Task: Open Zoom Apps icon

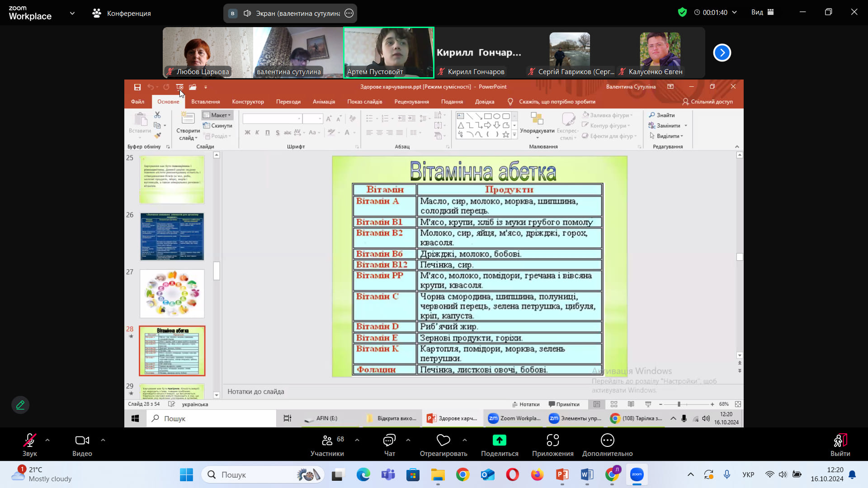Action: pyautogui.click(x=552, y=441)
